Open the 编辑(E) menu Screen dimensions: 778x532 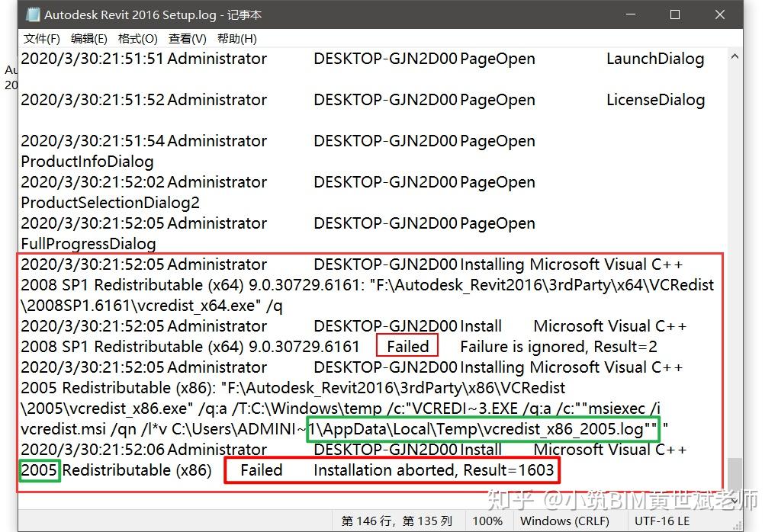[x=88, y=39]
